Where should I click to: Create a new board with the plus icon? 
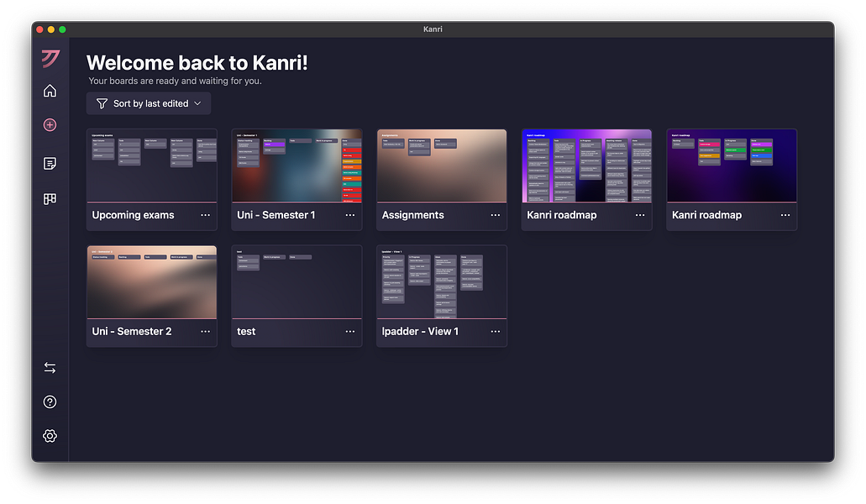click(x=50, y=125)
